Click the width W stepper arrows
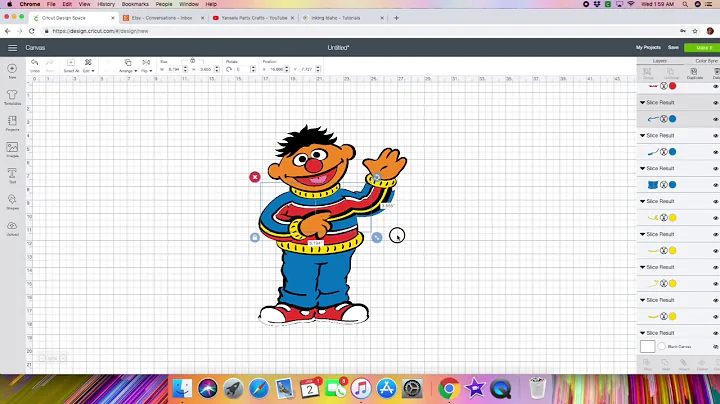This screenshot has width=720, height=404. tap(185, 69)
